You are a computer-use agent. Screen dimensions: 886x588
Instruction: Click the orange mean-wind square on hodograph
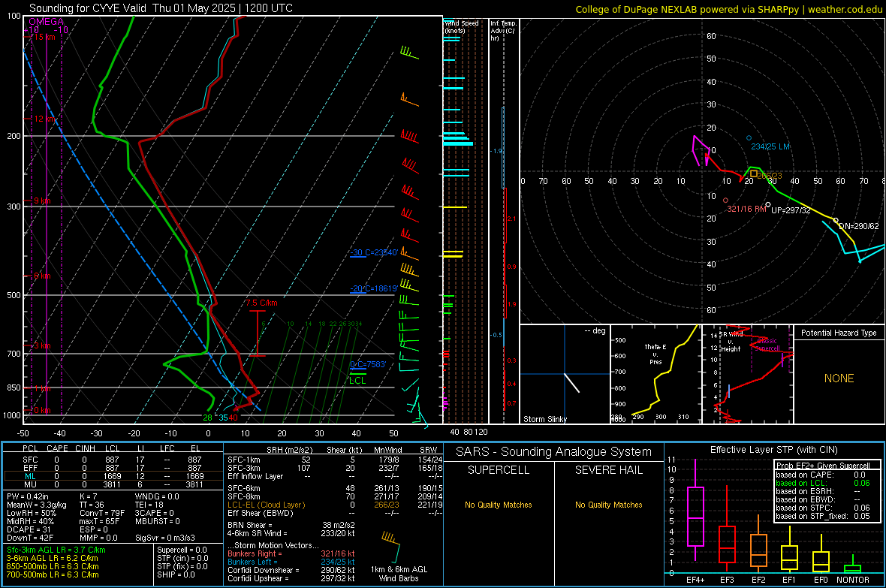pyautogui.click(x=753, y=173)
